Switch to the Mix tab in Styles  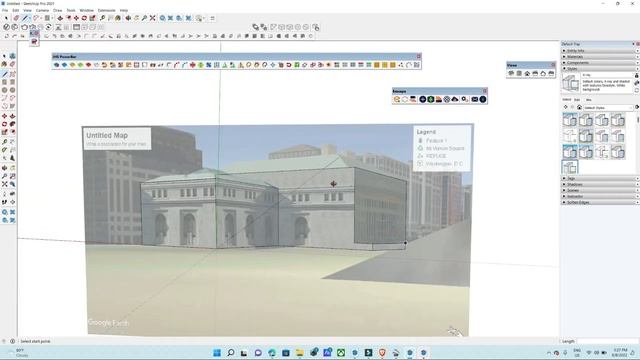click(x=589, y=100)
